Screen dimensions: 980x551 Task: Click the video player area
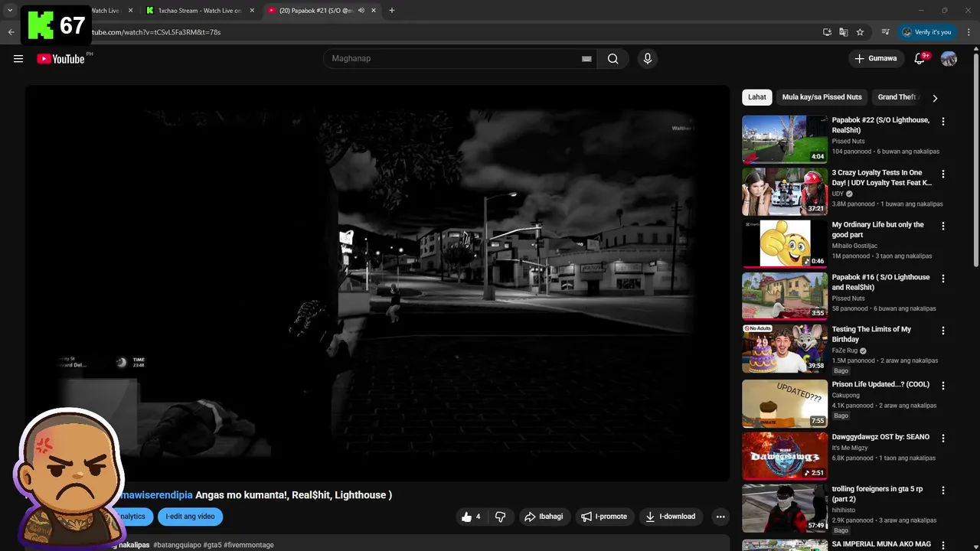[x=377, y=283]
